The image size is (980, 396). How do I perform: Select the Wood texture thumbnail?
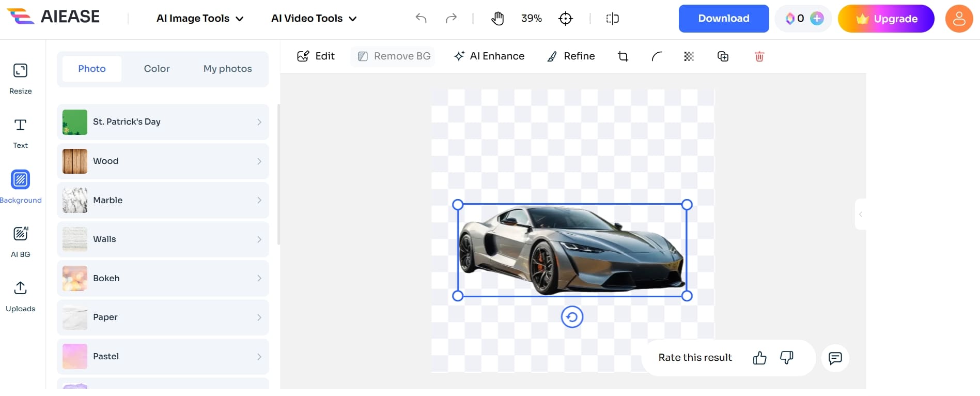pos(75,161)
